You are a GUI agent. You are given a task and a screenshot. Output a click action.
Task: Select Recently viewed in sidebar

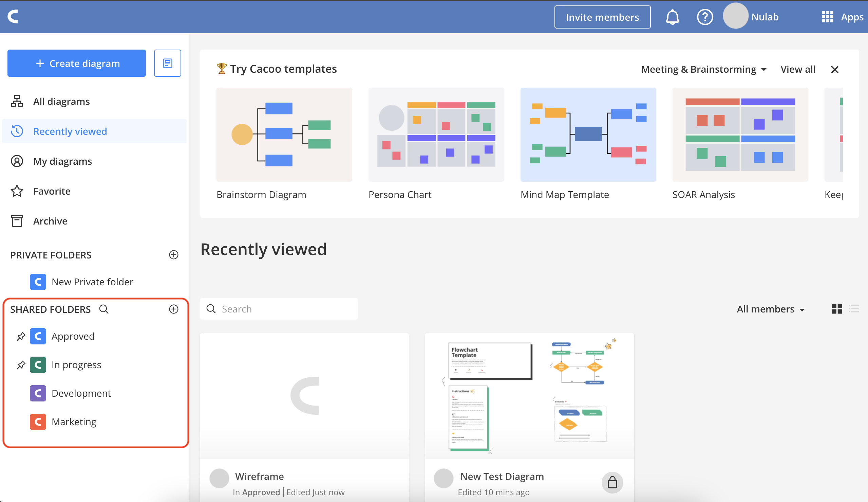click(94, 131)
